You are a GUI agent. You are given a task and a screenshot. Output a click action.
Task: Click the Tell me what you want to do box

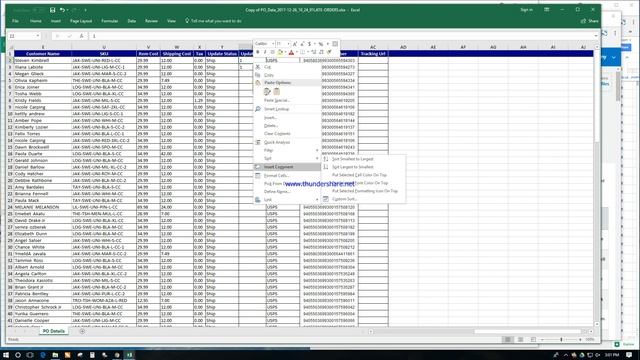pyautogui.click(x=213, y=21)
